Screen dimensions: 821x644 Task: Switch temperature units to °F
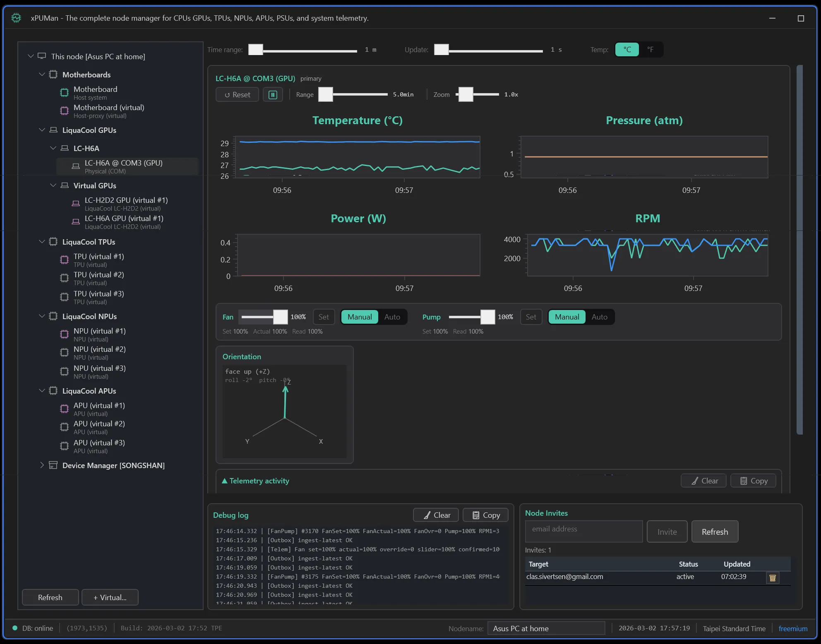[x=650, y=49]
